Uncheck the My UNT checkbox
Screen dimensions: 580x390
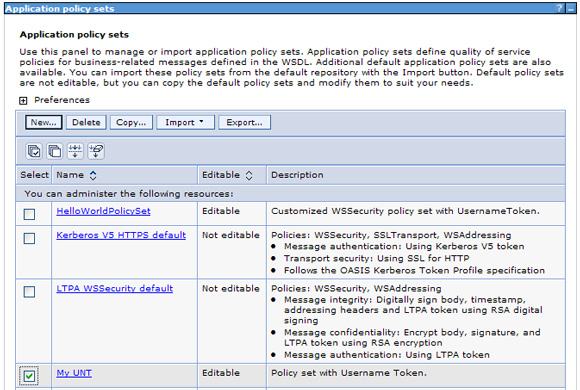(29, 376)
